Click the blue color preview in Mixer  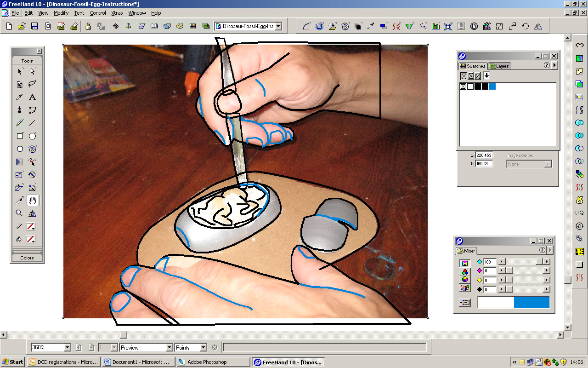tap(531, 302)
